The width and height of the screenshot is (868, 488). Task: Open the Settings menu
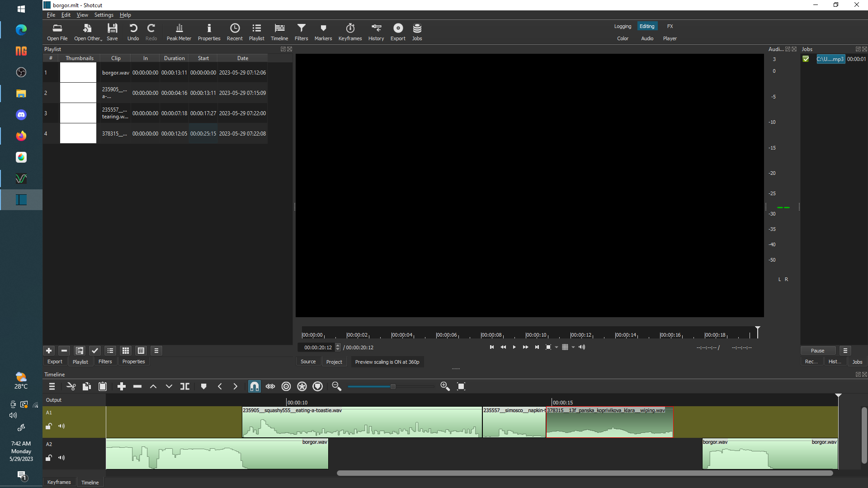(104, 15)
